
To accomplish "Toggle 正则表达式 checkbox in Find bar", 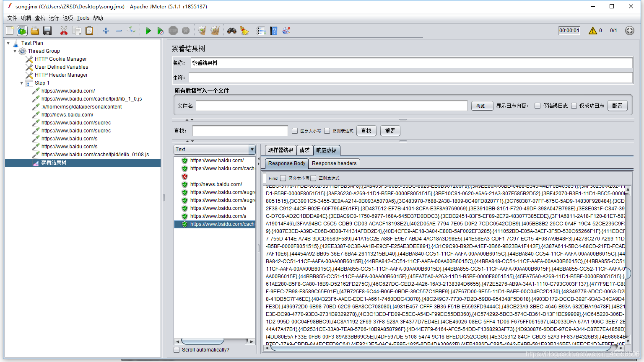I will [x=313, y=178].
